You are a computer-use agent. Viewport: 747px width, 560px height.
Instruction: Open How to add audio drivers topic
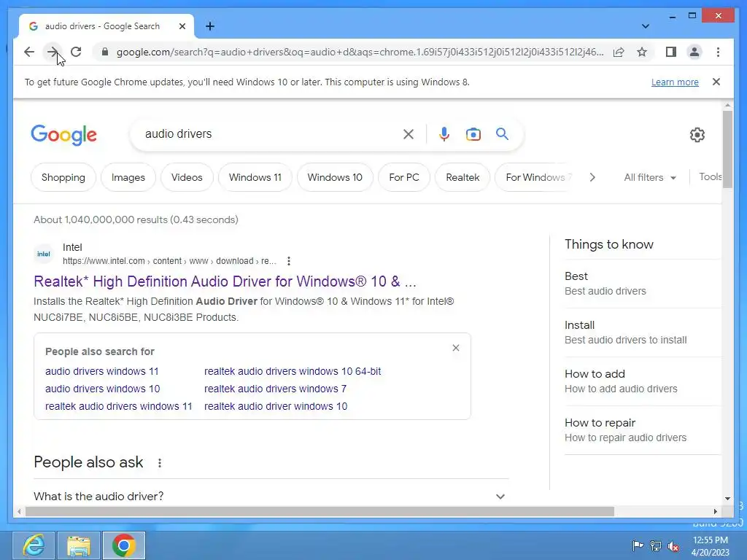[643, 381]
